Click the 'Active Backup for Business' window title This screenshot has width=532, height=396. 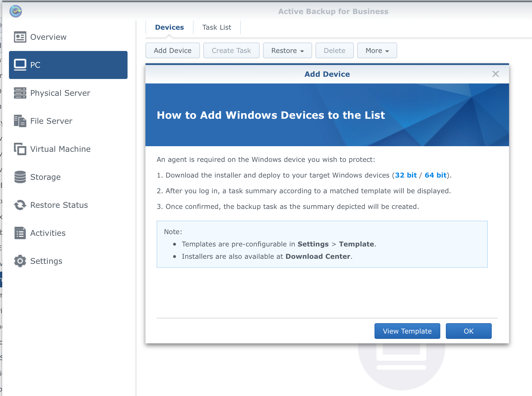[x=333, y=11]
